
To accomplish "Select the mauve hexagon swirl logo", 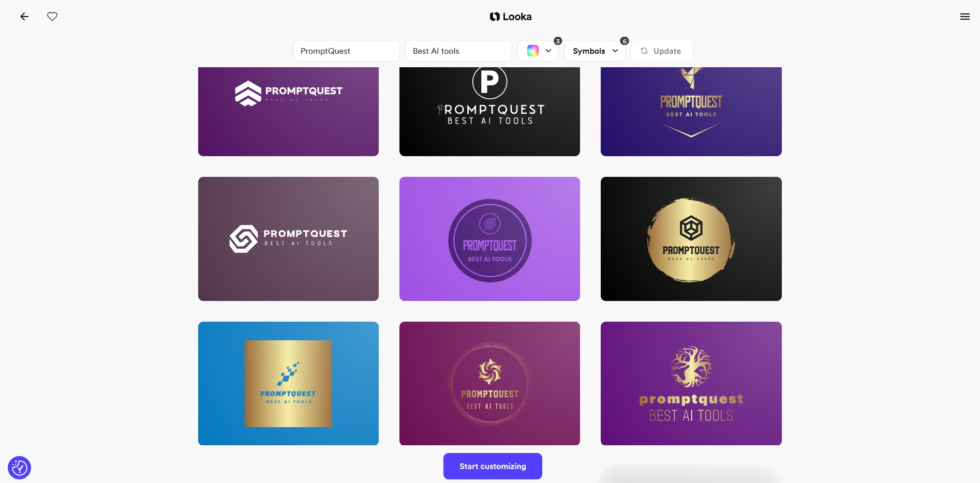I will [x=288, y=239].
